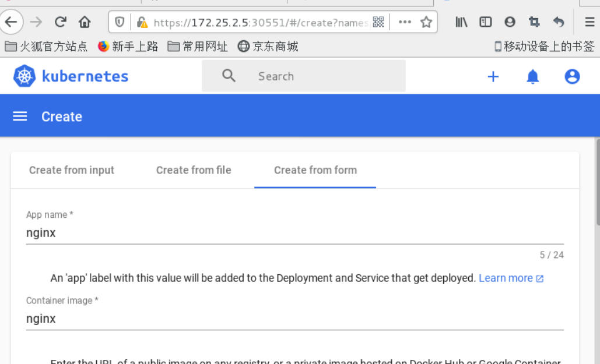Screen dimensions: 600x364
Task: Click the browser forward arrow
Action: click(x=36, y=22)
